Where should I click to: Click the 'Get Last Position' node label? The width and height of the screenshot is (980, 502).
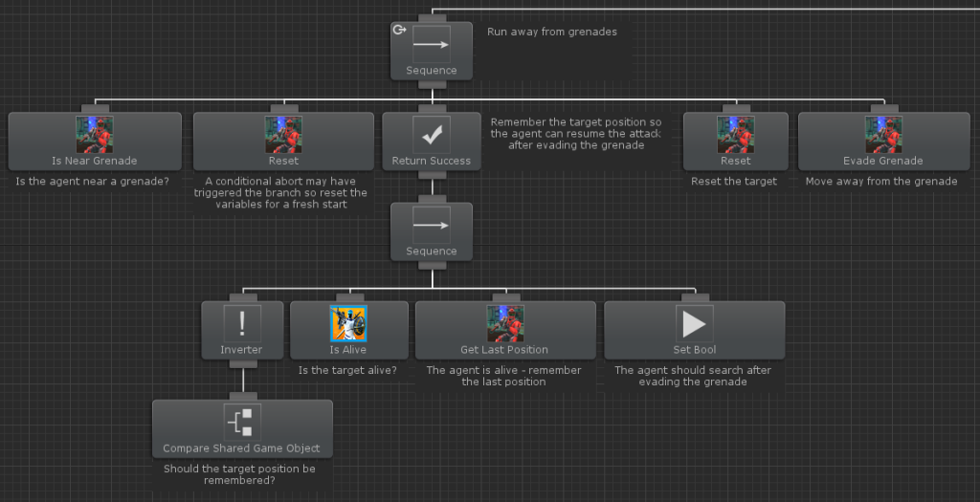tap(504, 350)
